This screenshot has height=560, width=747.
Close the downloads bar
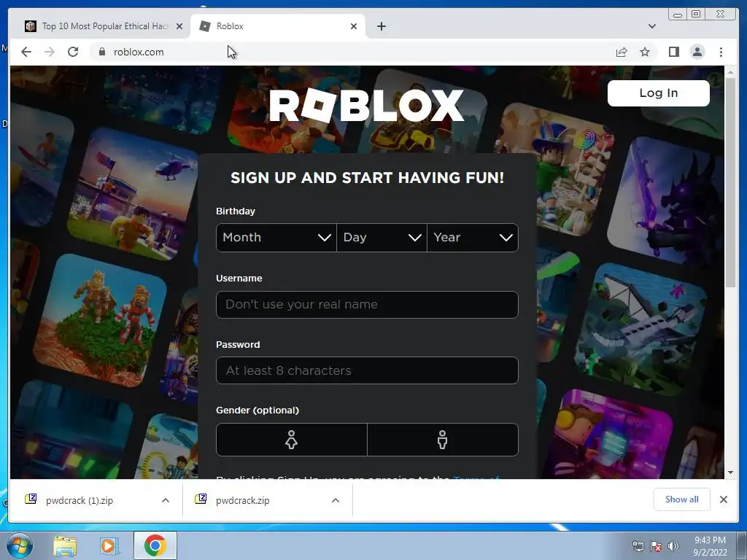[x=723, y=499]
